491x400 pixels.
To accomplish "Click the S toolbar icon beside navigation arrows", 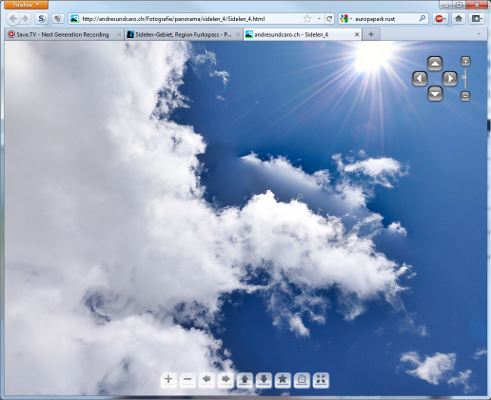I will pos(41,19).
